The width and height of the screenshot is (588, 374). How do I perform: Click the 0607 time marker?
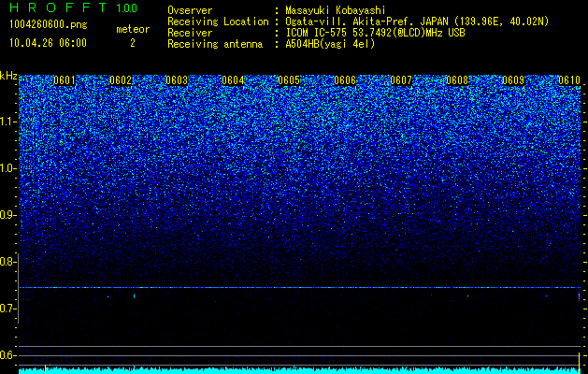coord(401,80)
